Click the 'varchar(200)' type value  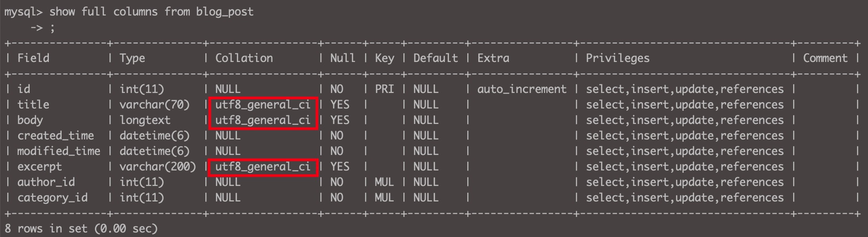(x=157, y=167)
